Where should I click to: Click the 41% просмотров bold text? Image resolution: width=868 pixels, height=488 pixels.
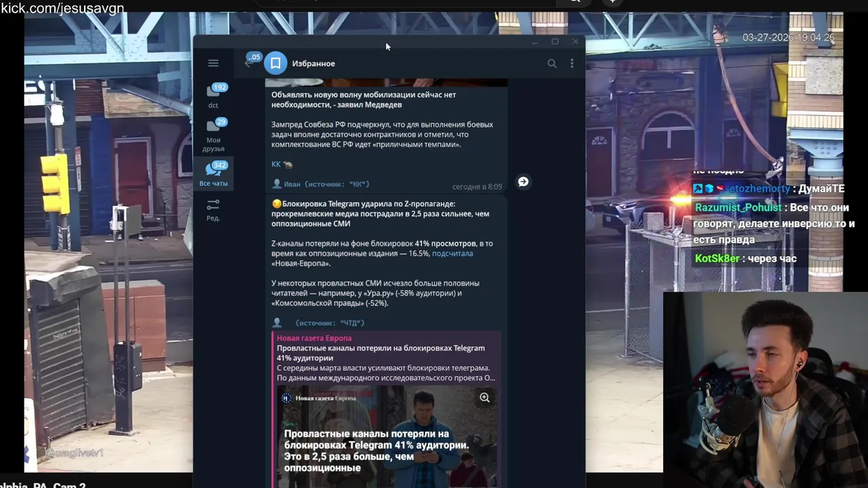point(446,243)
